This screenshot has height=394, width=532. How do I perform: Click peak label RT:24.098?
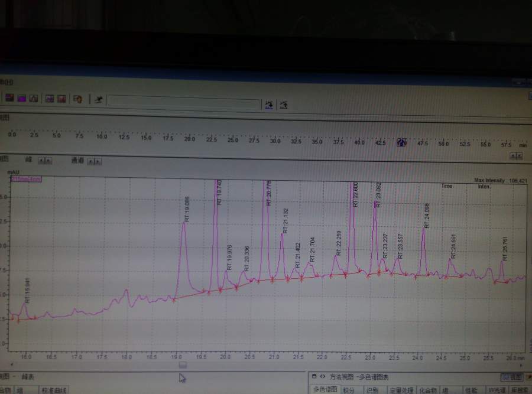tap(427, 216)
